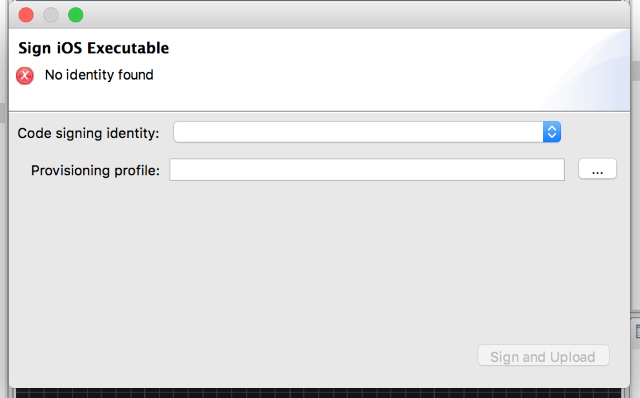Click the dark grid area beneath the dialog
This screenshot has width=640, height=398.
click(x=318, y=393)
